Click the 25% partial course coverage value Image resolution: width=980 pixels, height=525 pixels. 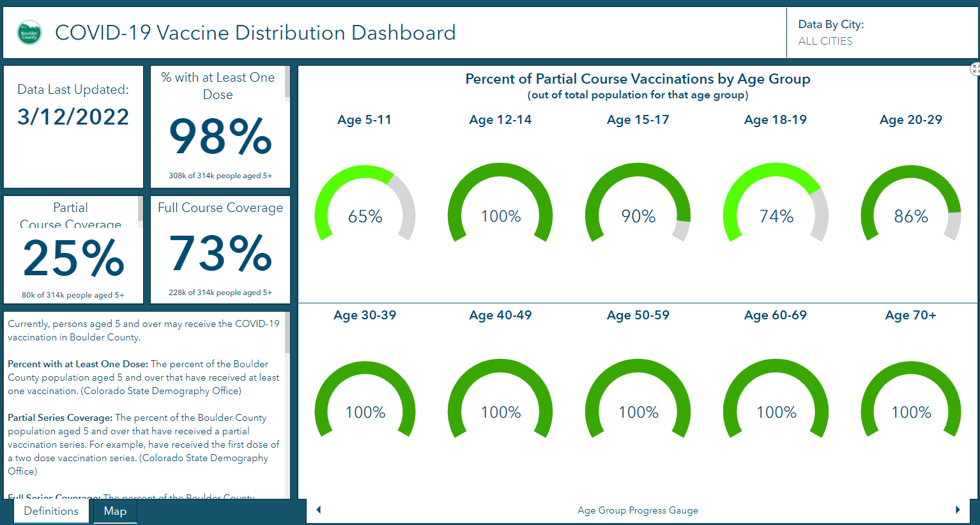73,258
